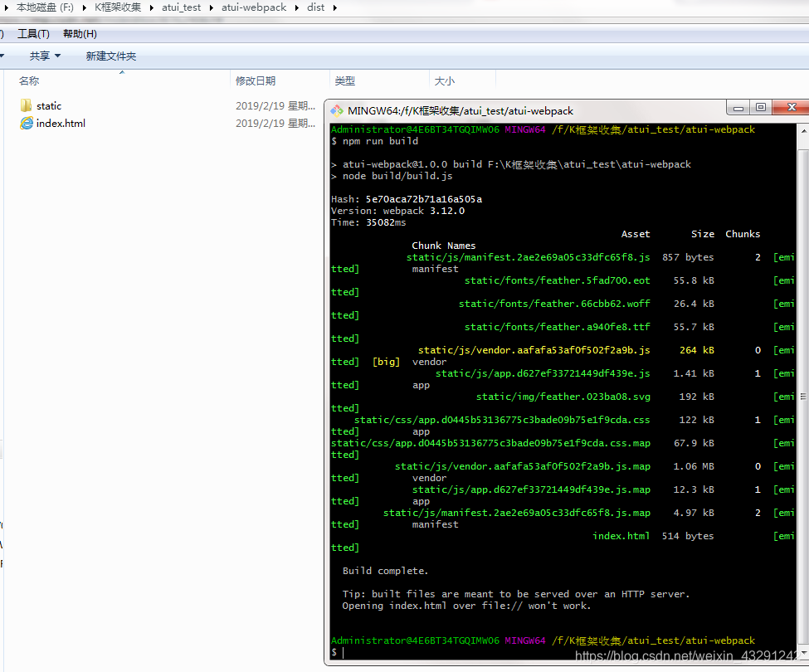Viewport: 809px width, 672px height.
Task: Open the static folder icon
Action: click(x=26, y=105)
